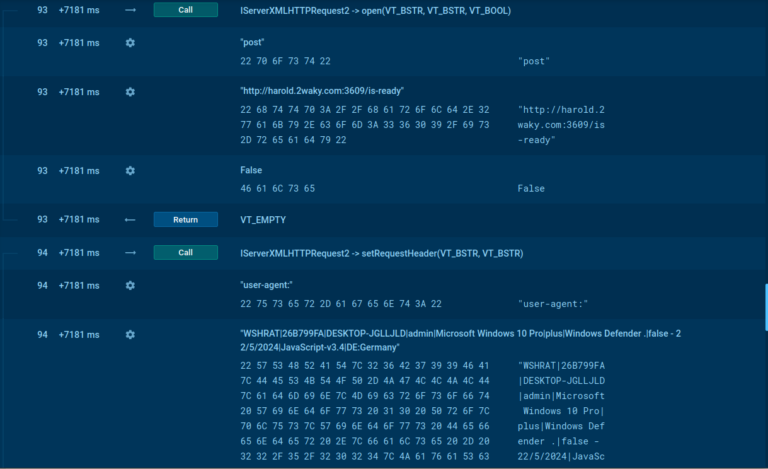Click the right arrow icon on the open() call row
This screenshot has height=469, width=768.
click(x=130, y=10)
